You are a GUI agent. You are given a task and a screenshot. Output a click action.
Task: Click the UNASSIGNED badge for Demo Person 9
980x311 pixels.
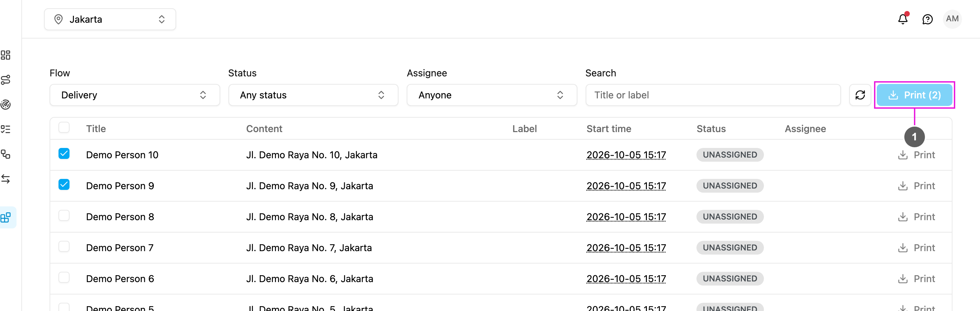tap(730, 185)
